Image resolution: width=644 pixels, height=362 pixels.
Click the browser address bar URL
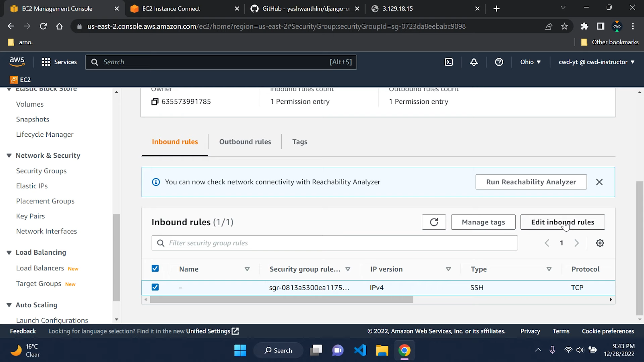pyautogui.click(x=276, y=26)
